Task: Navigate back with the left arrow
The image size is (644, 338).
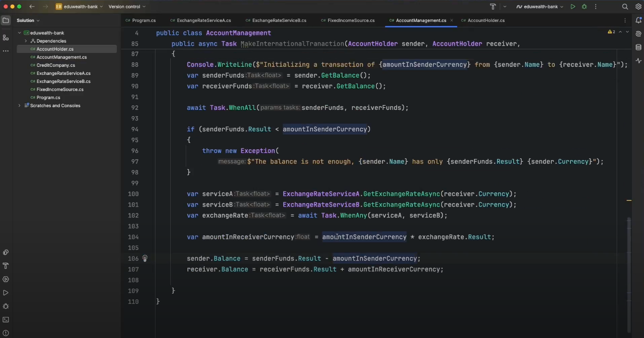Action: point(32,7)
